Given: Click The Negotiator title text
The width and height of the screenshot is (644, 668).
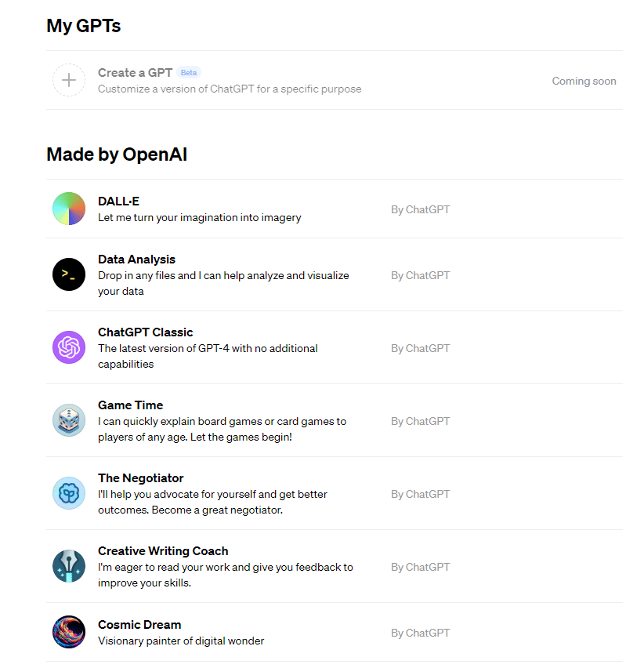Looking at the screenshot, I should click(x=140, y=478).
